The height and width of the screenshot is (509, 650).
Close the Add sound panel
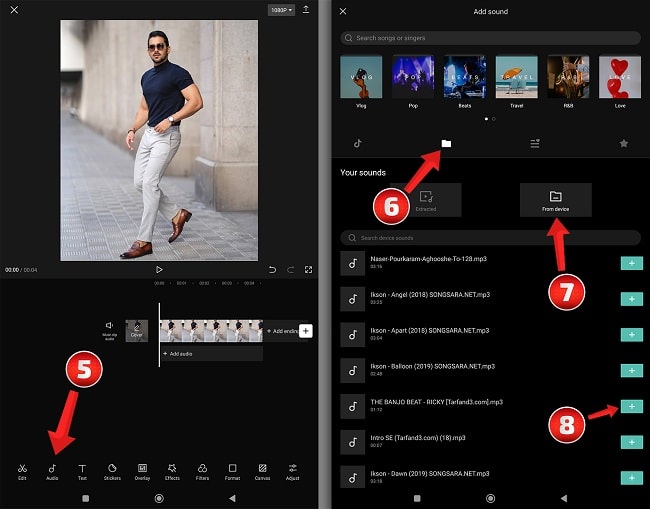343,11
